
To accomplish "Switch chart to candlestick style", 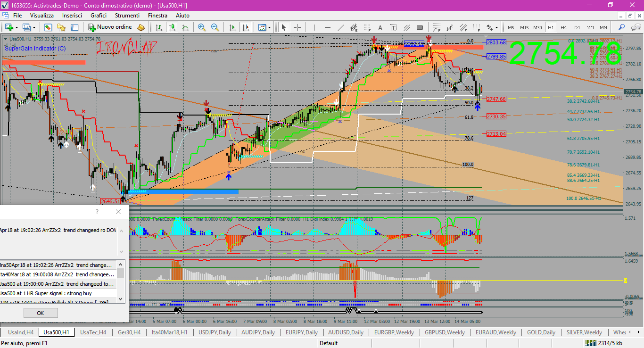I will tap(172, 27).
